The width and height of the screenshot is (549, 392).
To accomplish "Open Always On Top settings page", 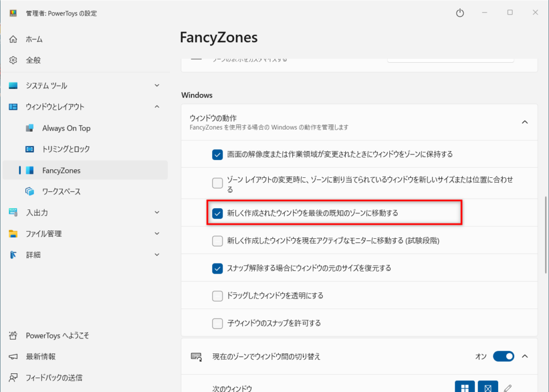I will pyautogui.click(x=66, y=128).
